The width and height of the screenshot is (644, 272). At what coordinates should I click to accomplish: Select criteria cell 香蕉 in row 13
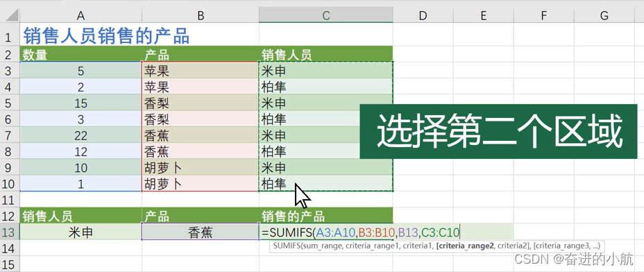[201, 232]
